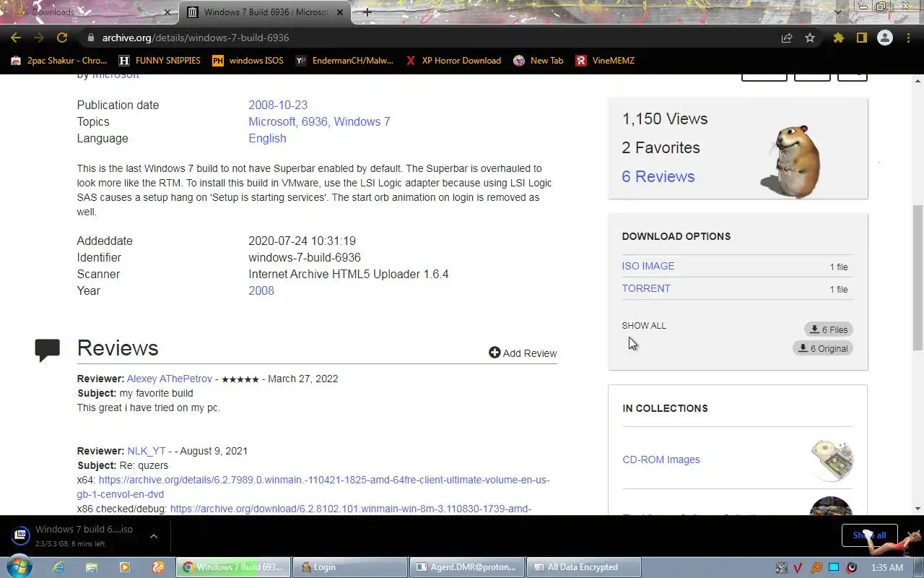Close the Downloads tab
Viewport: 924px width, 578px height.
click(167, 12)
